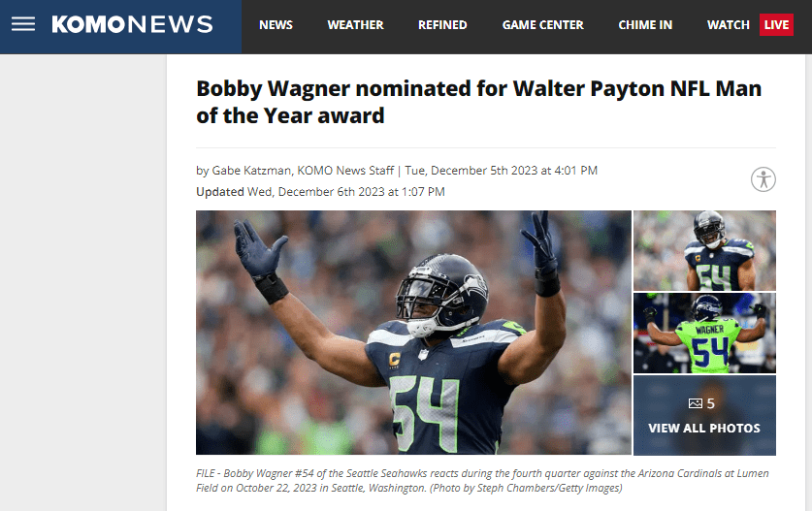The width and height of the screenshot is (812, 511).
Task: Open the Weather menu
Action: point(355,25)
